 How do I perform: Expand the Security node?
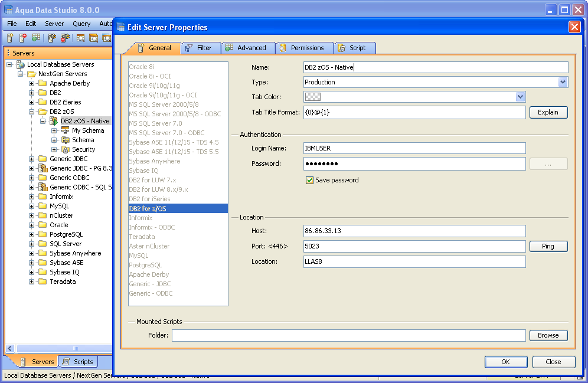(54, 149)
